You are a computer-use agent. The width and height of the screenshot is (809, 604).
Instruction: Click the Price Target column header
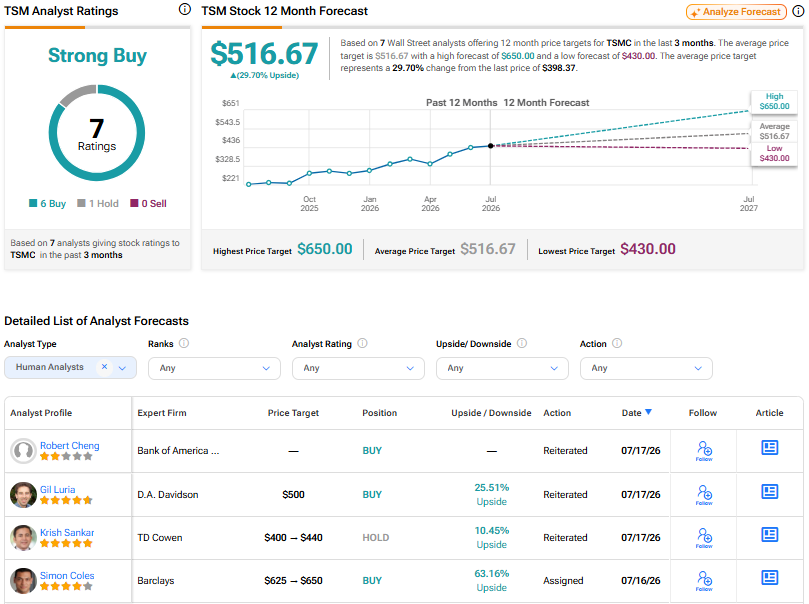(293, 413)
